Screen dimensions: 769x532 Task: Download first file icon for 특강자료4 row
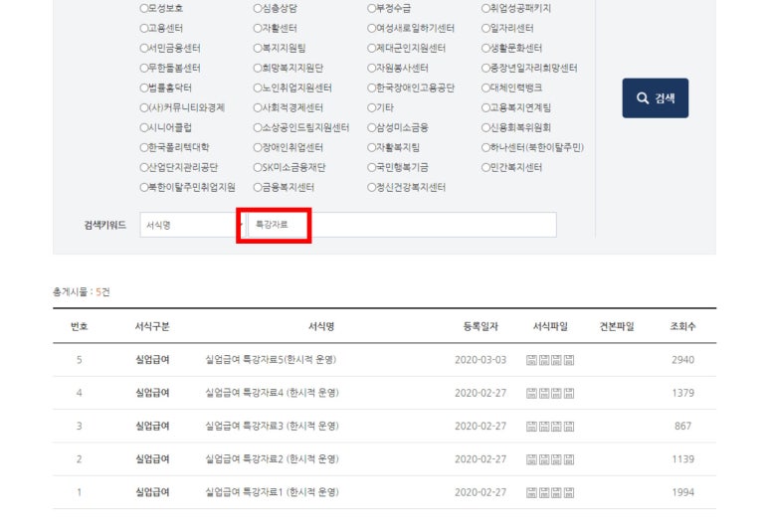(x=531, y=393)
